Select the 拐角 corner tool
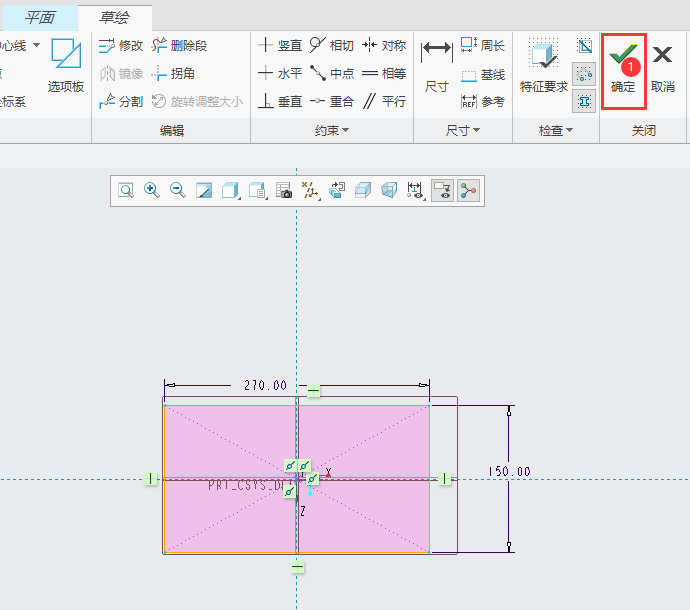Screen dimensions: 690x610 click(x=173, y=73)
